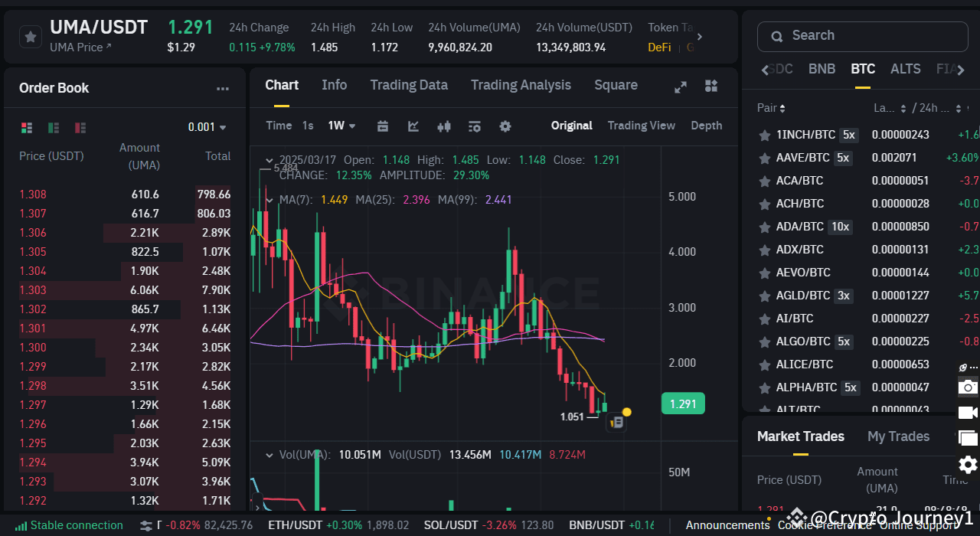Click the 1.291 current price marker
Screen dimensions: 980x536
pos(682,403)
